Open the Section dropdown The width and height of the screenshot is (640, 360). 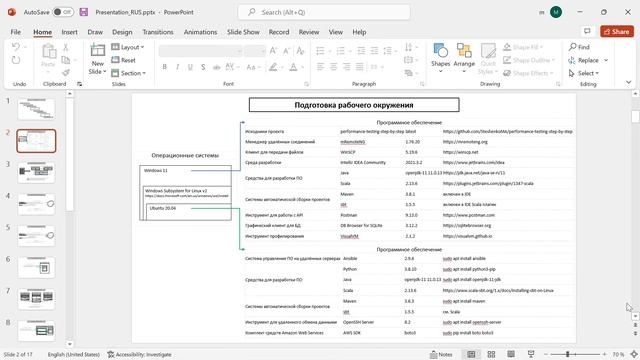pyautogui.click(x=129, y=73)
